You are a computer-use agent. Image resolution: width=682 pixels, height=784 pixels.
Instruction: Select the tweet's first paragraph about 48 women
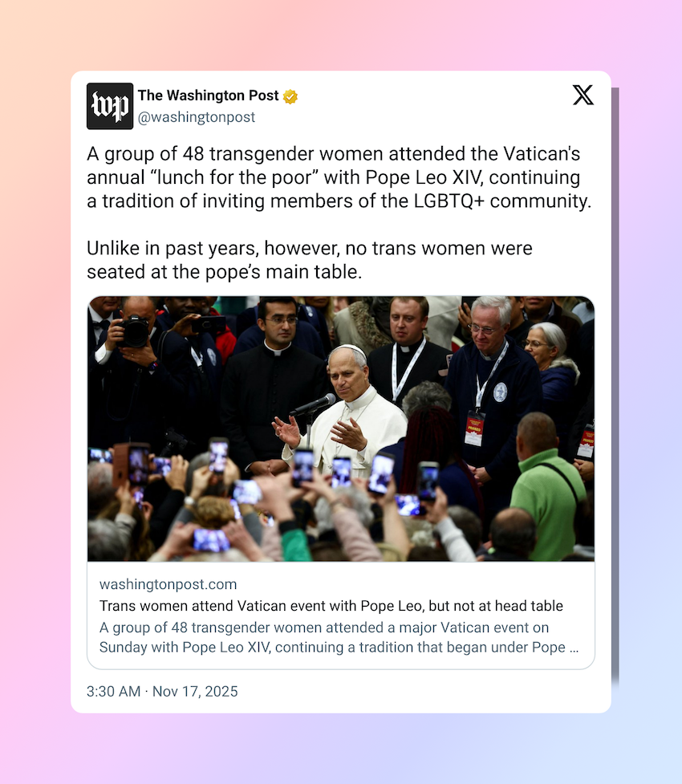pyautogui.click(x=339, y=177)
